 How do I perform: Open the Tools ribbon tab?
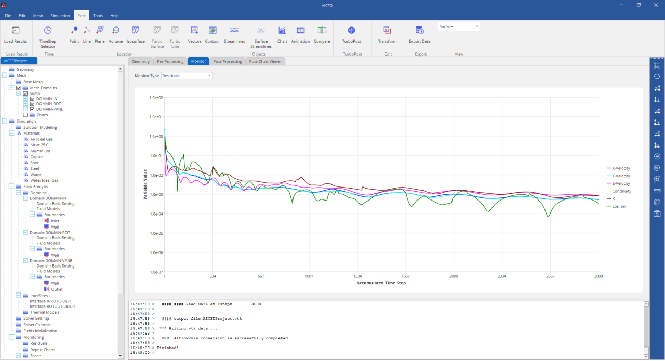coord(98,16)
